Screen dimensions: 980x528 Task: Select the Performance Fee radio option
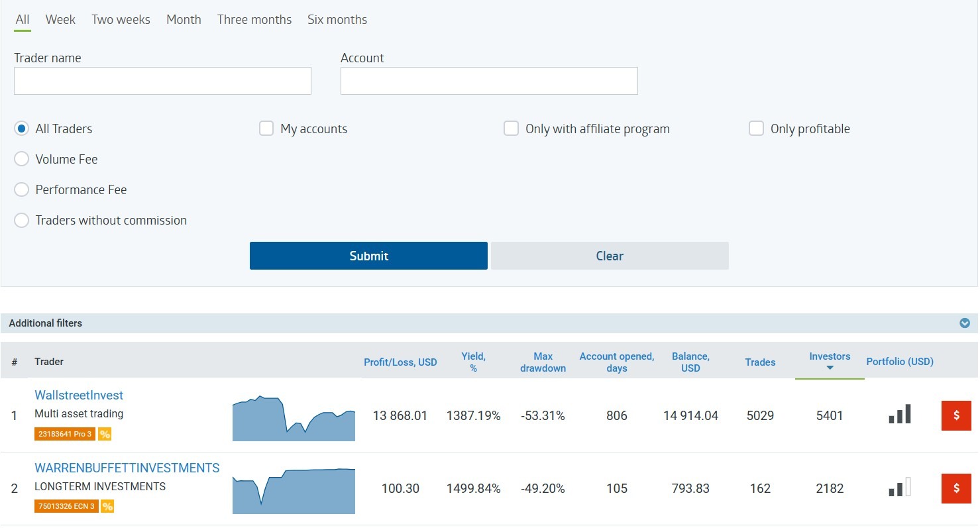tap(22, 189)
